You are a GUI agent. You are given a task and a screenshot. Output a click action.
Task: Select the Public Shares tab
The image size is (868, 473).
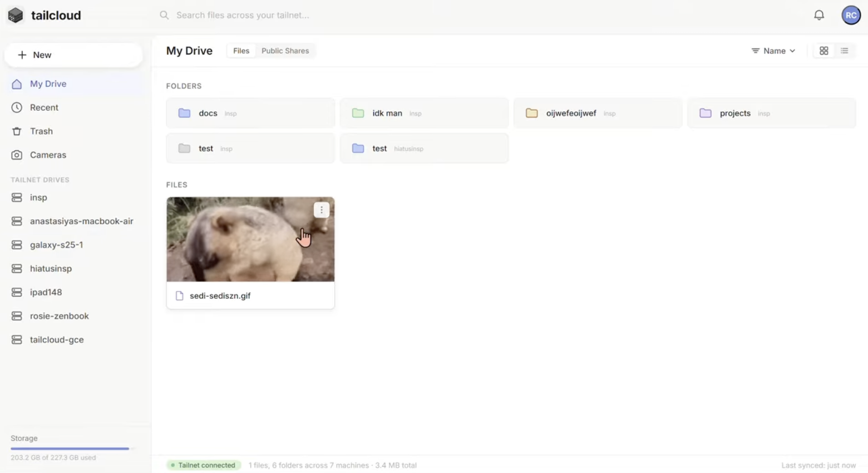[x=285, y=51]
